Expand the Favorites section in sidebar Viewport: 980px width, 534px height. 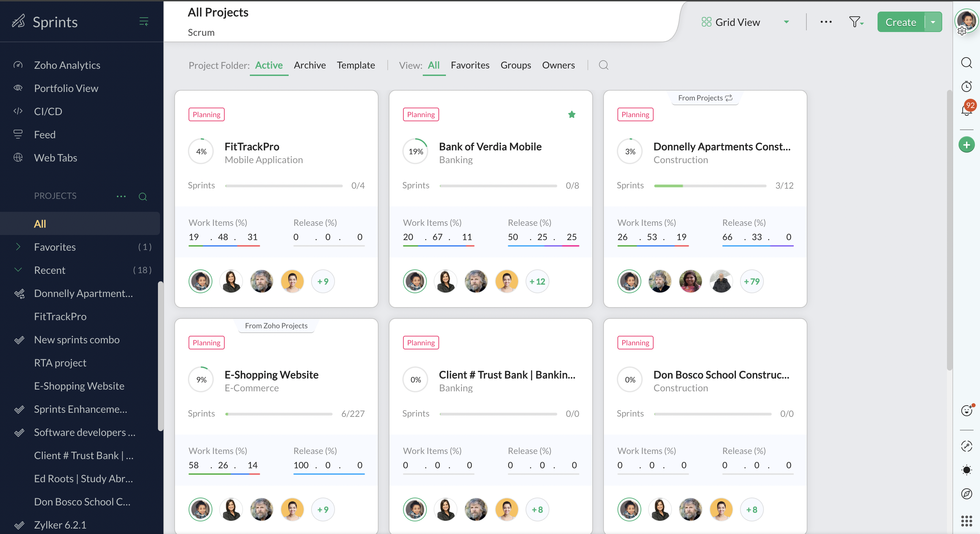tap(18, 247)
